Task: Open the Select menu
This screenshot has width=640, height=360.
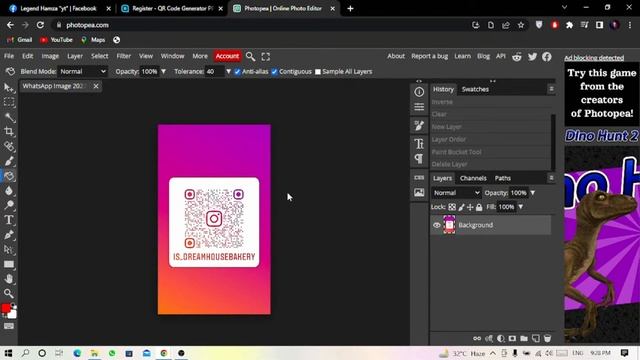Action: coord(100,56)
